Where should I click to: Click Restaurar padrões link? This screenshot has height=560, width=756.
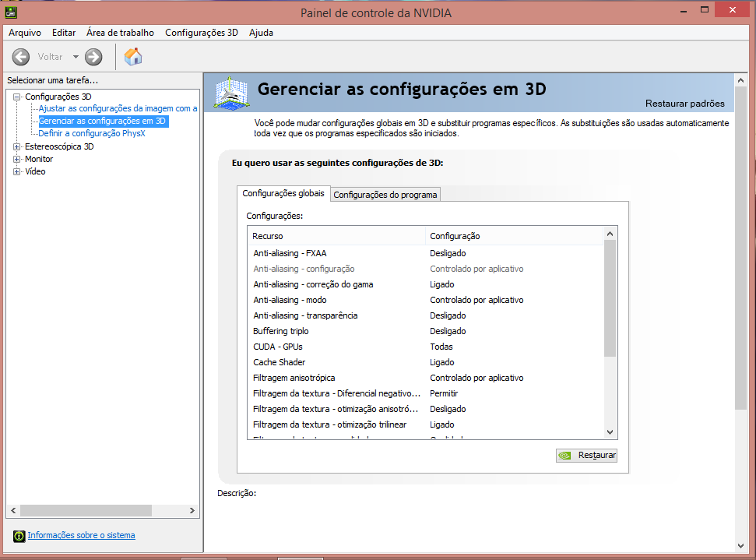coord(684,104)
